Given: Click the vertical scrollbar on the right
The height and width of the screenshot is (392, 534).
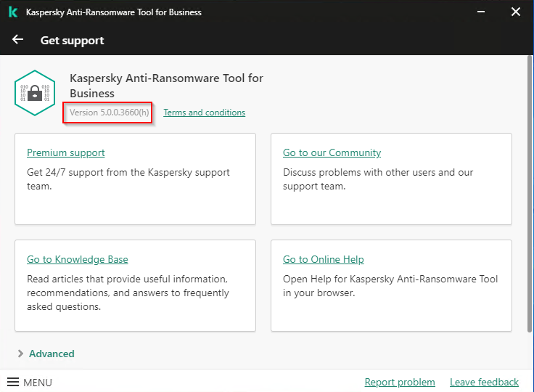Looking at the screenshot, I should [x=530, y=194].
